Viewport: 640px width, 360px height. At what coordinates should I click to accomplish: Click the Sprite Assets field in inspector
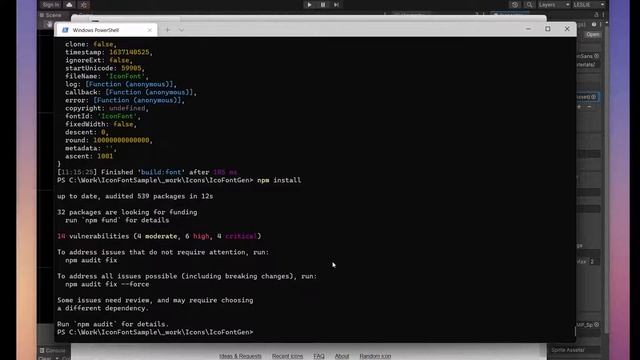click(575, 350)
